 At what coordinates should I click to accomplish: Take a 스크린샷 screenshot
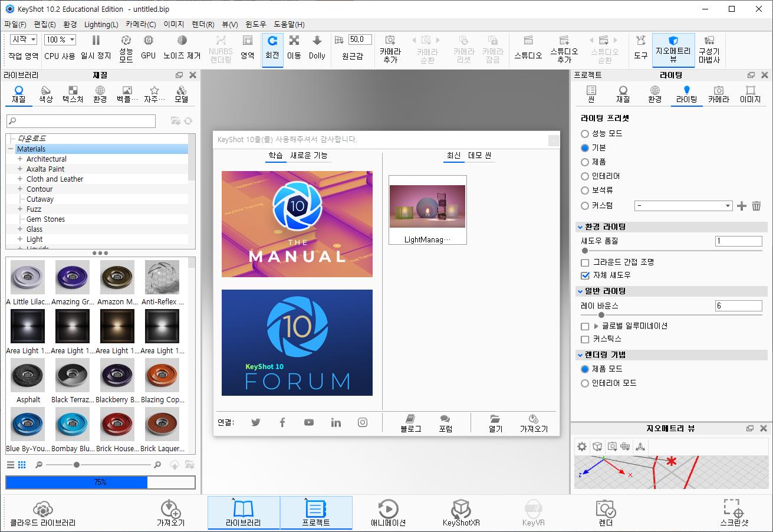pyautogui.click(x=734, y=513)
